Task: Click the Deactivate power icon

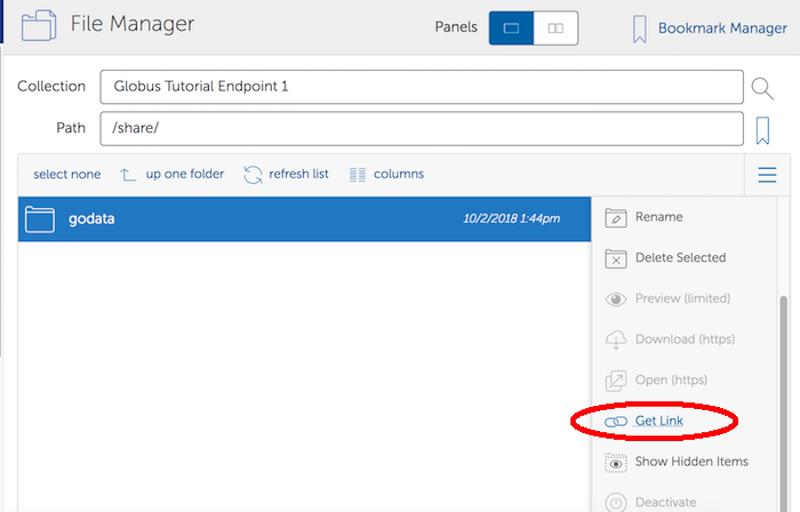Action: pyautogui.click(x=616, y=503)
